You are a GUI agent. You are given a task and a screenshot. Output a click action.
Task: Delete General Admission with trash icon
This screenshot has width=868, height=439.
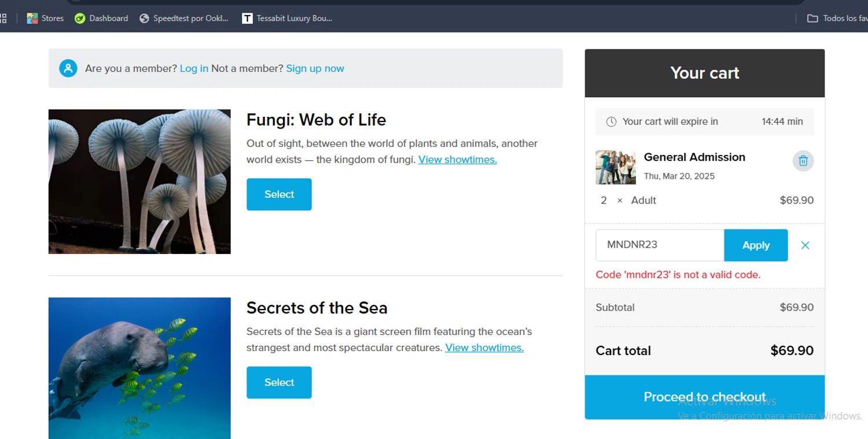803,161
